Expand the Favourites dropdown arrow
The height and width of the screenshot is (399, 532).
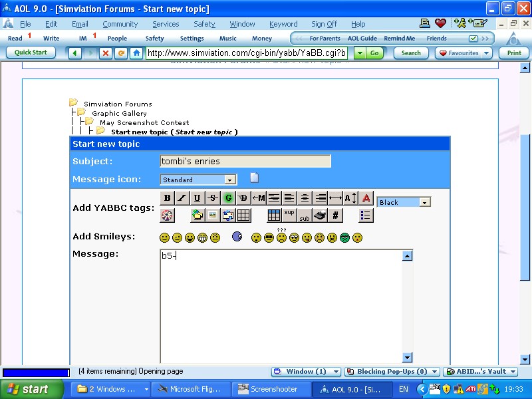(487, 53)
